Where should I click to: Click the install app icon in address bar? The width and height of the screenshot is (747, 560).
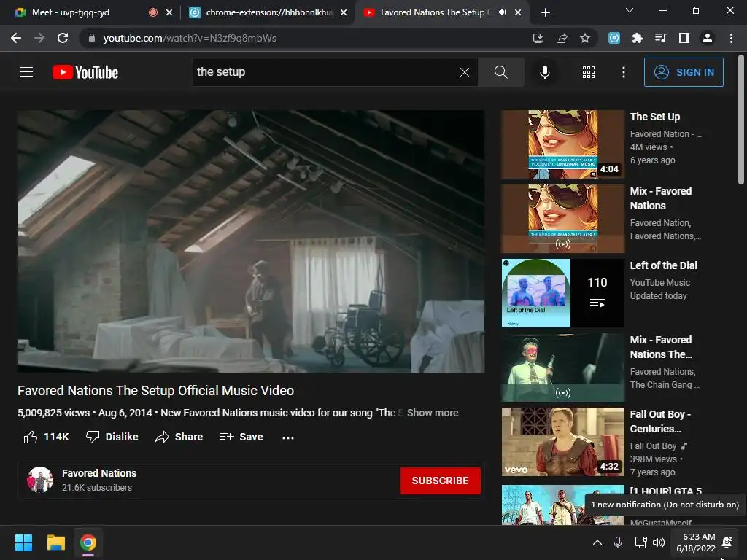(x=538, y=38)
